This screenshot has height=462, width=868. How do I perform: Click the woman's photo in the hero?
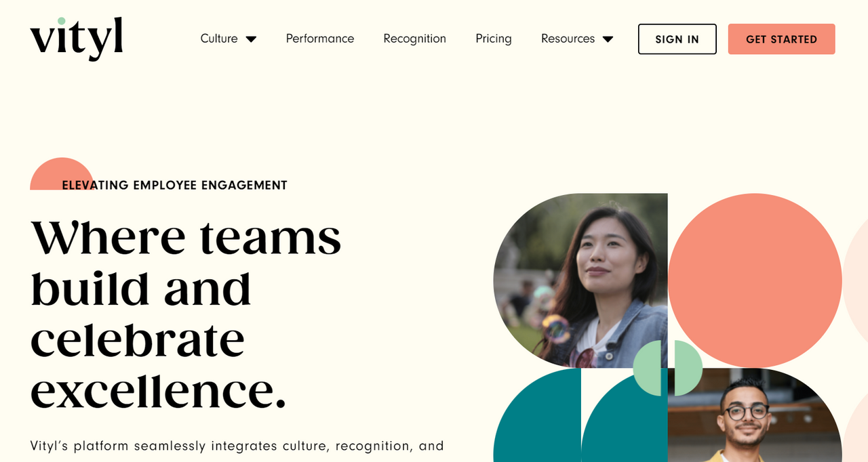(x=580, y=280)
